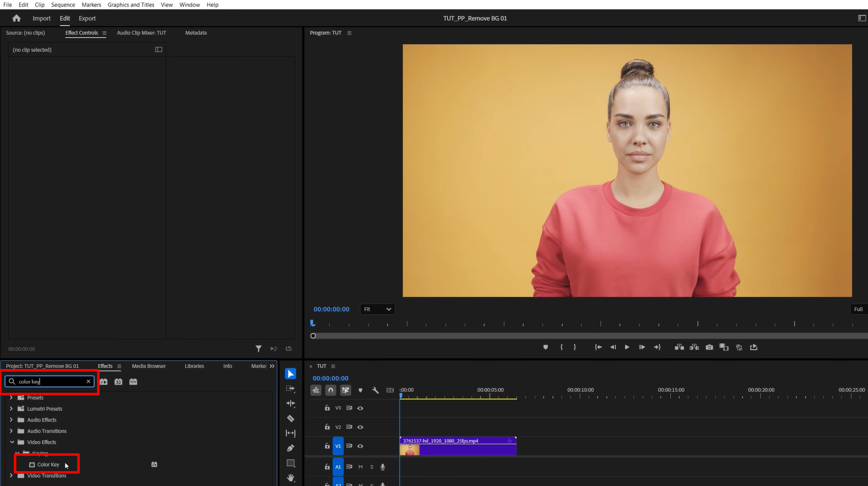Open the Fit zoom level dropdown
The image size is (868, 486).
pyautogui.click(x=377, y=309)
